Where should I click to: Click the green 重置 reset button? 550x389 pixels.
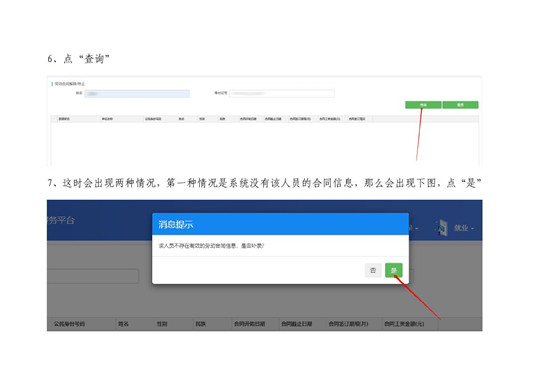tap(460, 105)
